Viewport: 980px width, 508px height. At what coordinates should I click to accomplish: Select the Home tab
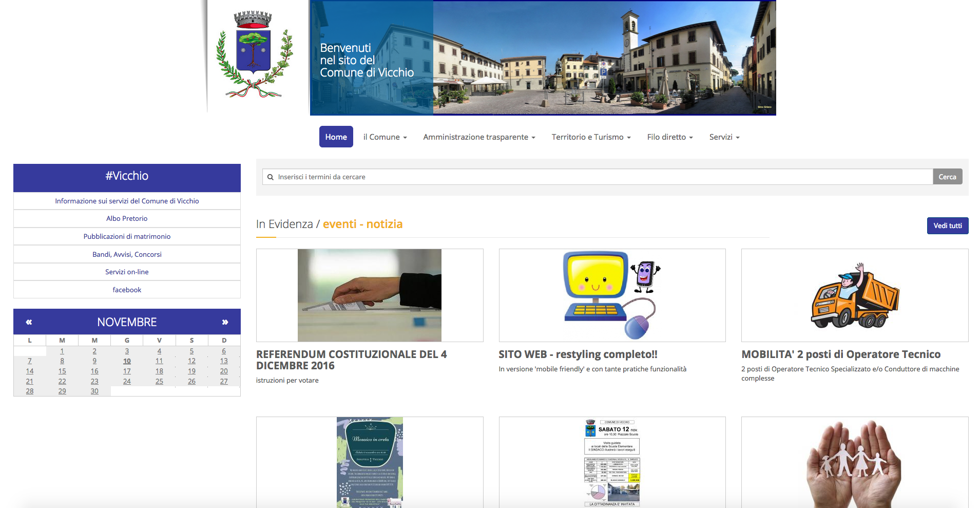pyautogui.click(x=336, y=137)
